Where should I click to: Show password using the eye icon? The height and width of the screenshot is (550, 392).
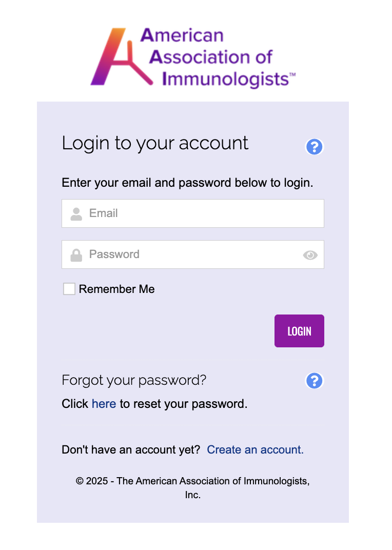(x=310, y=255)
